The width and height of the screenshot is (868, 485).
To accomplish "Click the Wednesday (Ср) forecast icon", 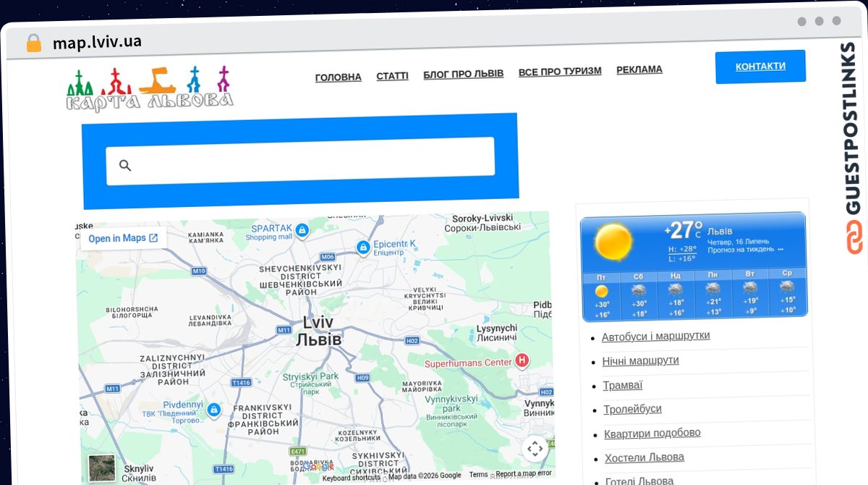I will click(787, 287).
